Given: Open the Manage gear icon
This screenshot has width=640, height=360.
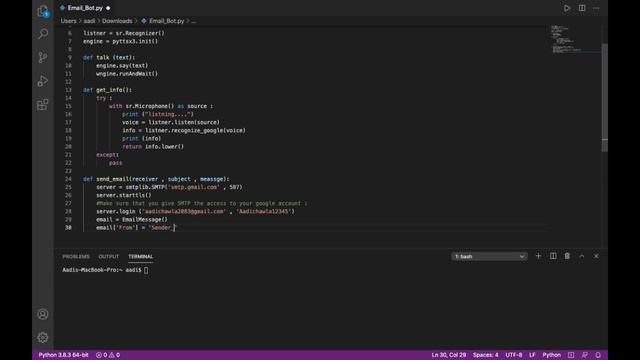Looking at the screenshot, I should [x=43, y=338].
